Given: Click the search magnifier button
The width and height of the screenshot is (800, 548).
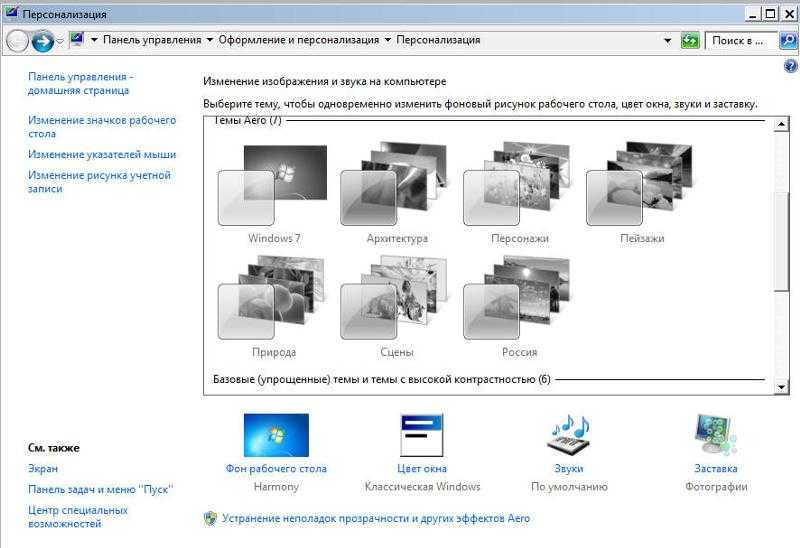Looking at the screenshot, I should click(788, 40).
